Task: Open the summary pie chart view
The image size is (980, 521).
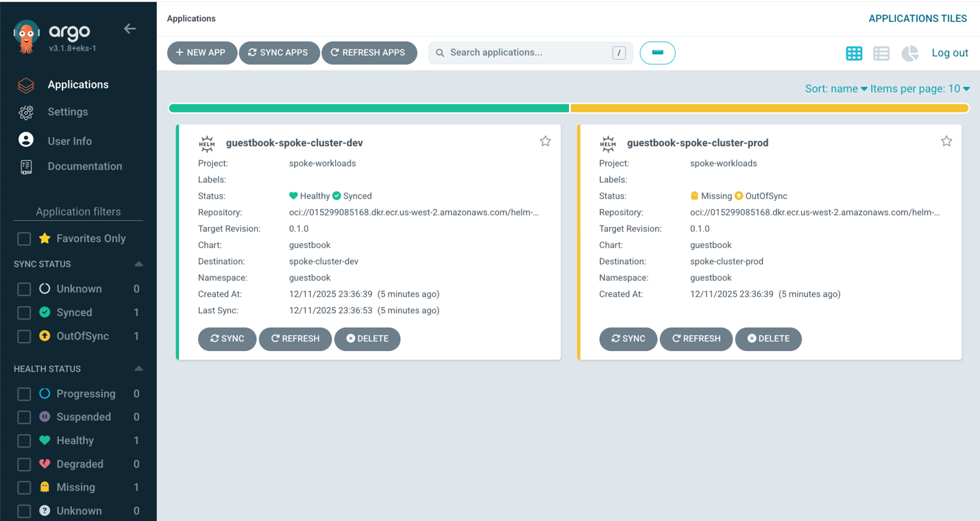Action: (x=909, y=53)
